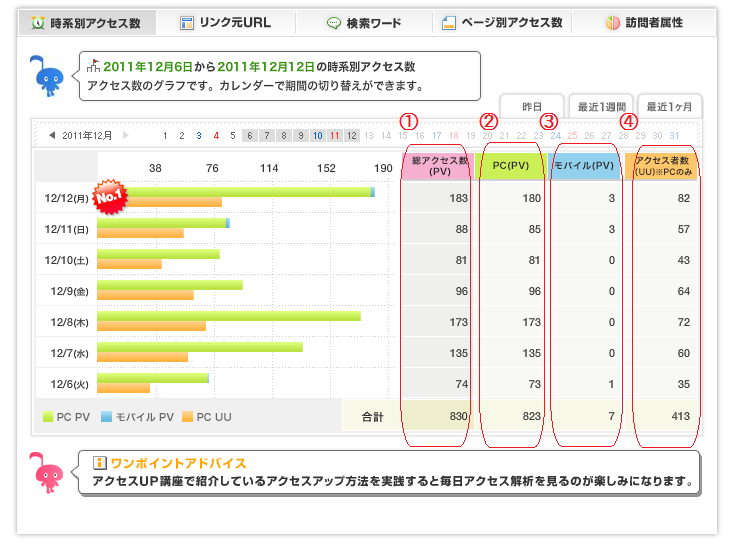Image resolution: width=732 pixels, height=548 pixels.
Task: Click the pie chart icon beside 訪問者属性
Action: point(612,23)
